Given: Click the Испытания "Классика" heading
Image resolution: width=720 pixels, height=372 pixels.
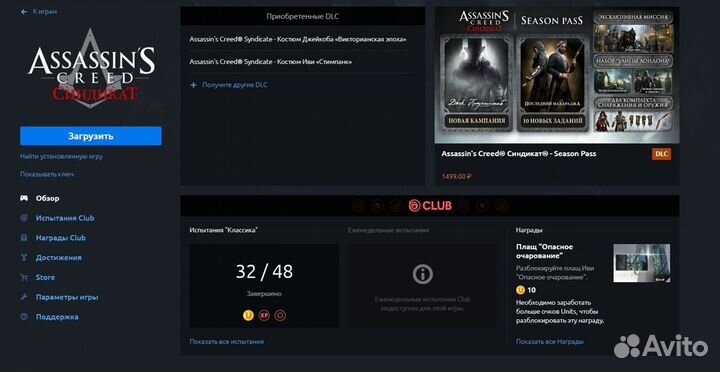Looking at the screenshot, I should (223, 230).
